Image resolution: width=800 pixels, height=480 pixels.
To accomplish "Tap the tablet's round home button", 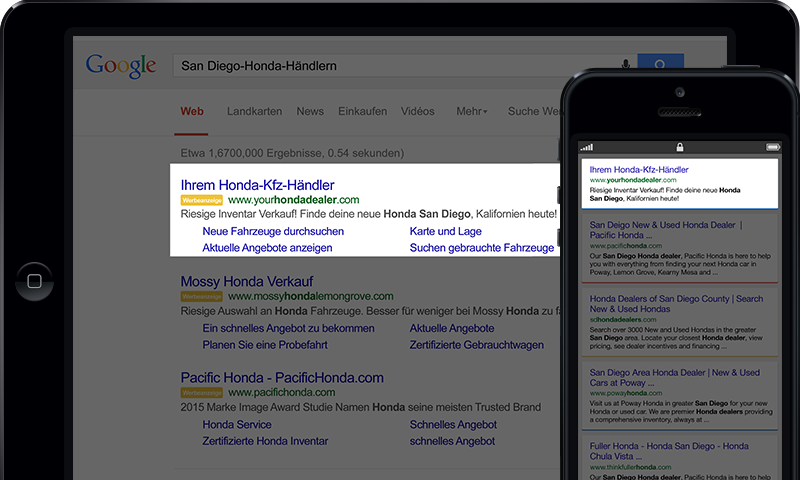I will click(34, 281).
